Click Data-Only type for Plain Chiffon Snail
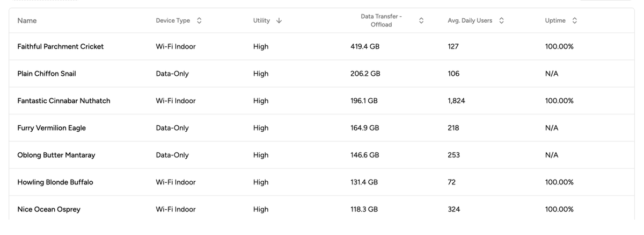The width and height of the screenshot is (644, 235). pos(172,74)
